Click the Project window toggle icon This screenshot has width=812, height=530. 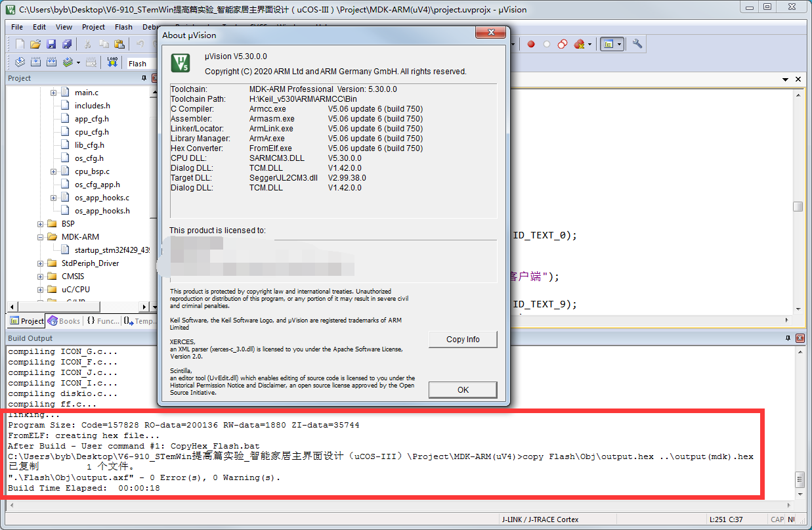coord(609,44)
